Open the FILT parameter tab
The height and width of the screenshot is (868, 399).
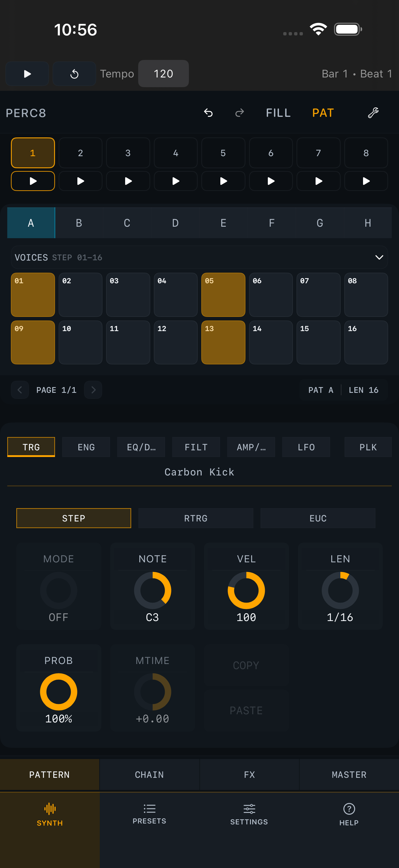coord(196,447)
